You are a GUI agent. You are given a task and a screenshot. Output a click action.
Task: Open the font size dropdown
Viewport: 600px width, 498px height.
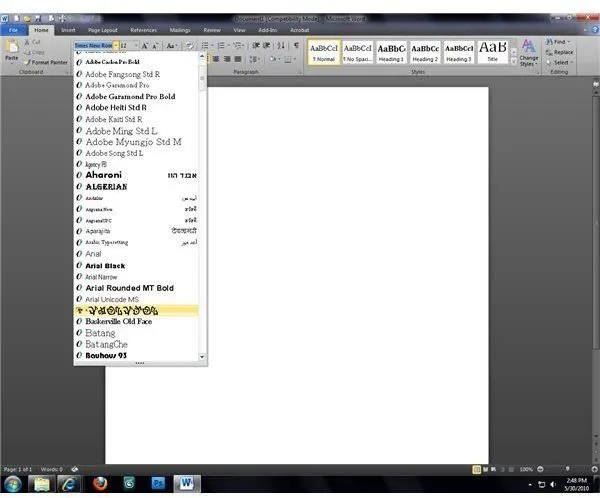pyautogui.click(x=135, y=46)
